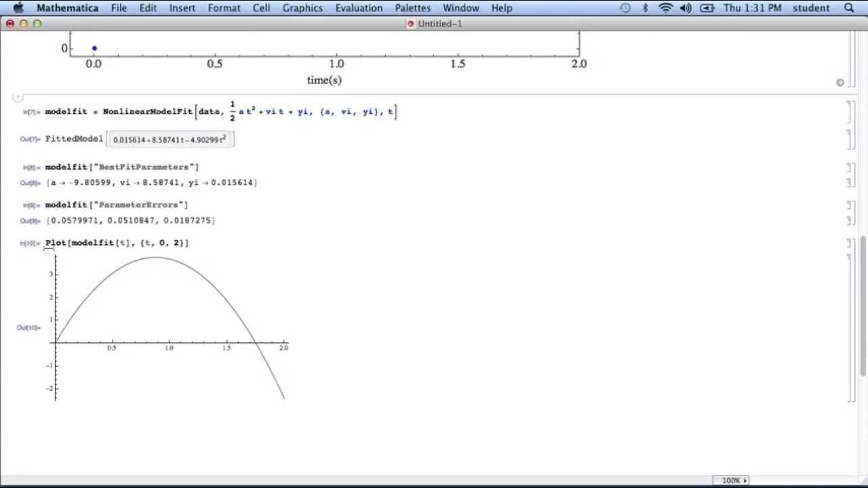Open the Cell menu

[261, 8]
